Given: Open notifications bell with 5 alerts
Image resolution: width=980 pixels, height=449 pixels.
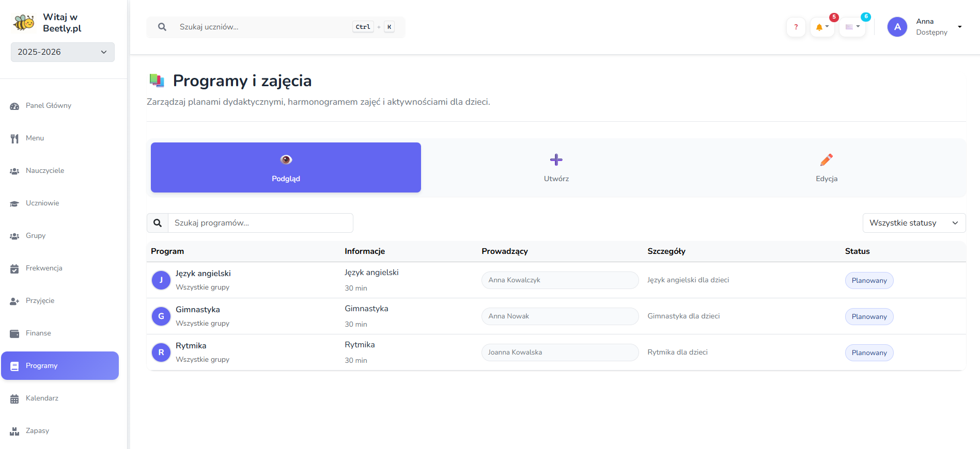Looking at the screenshot, I should point(822,27).
